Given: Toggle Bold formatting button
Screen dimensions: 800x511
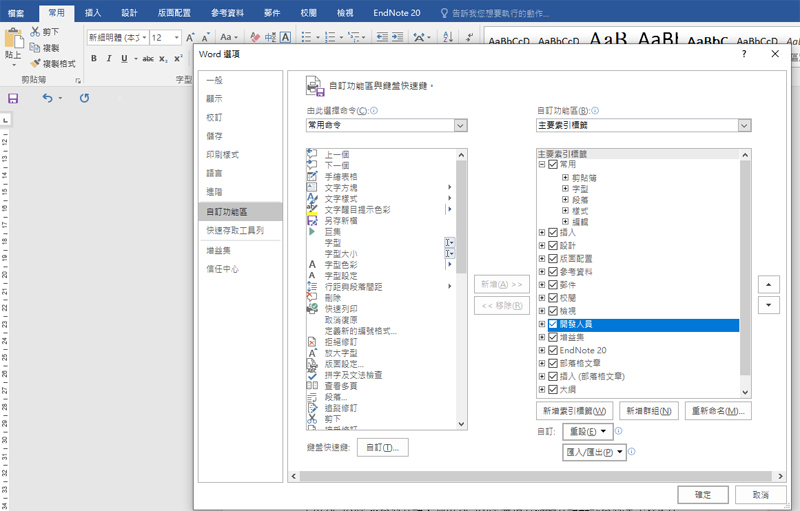Looking at the screenshot, I should (94, 59).
